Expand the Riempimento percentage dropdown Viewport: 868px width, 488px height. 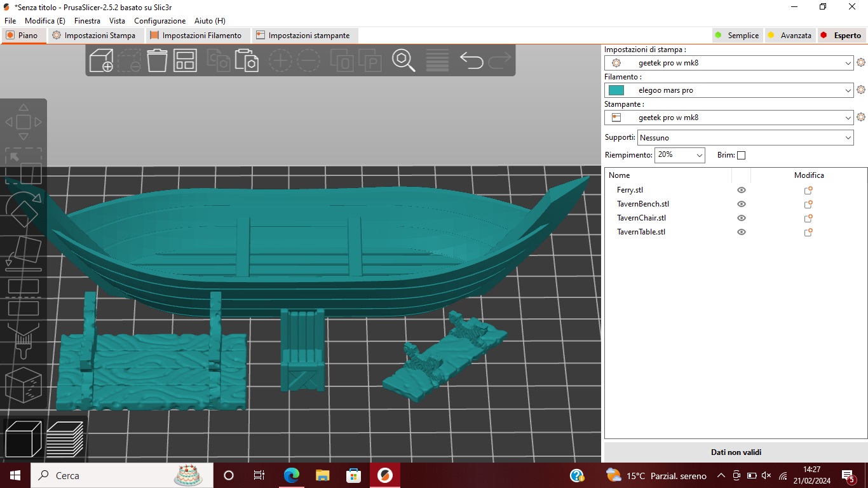[x=680, y=155]
